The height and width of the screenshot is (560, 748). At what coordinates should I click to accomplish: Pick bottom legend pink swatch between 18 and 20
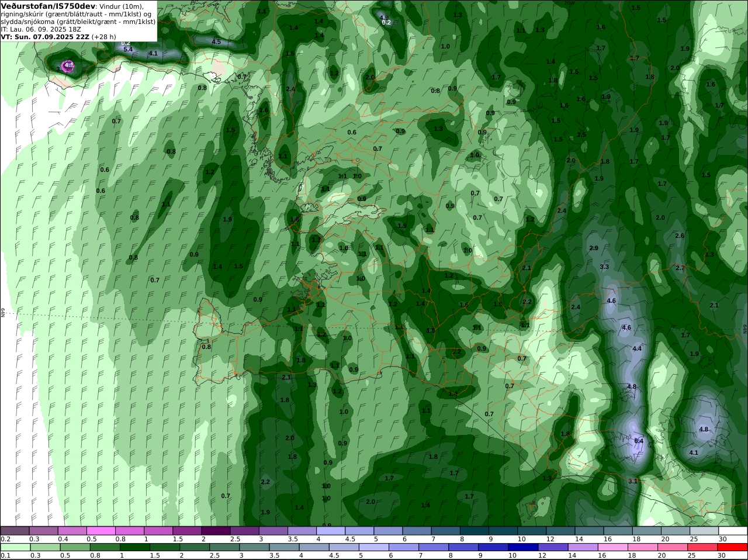pos(643,547)
